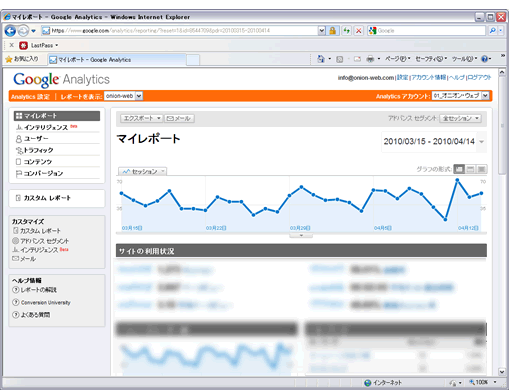Image resolution: width=509 pixels, height=390 pixels.
Task: Open the 全セッション advanced segment dropdown
Action: pyautogui.click(x=460, y=118)
